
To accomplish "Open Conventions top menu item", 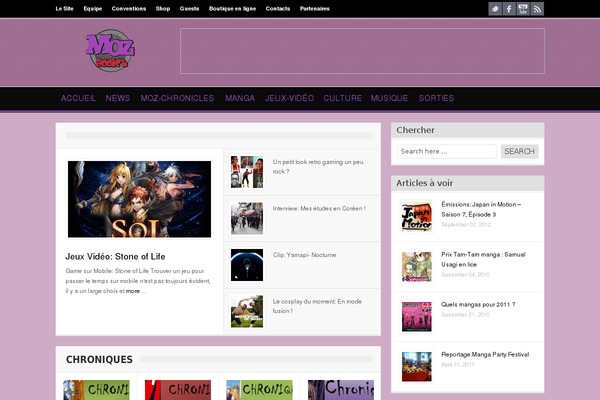I will point(129,8).
